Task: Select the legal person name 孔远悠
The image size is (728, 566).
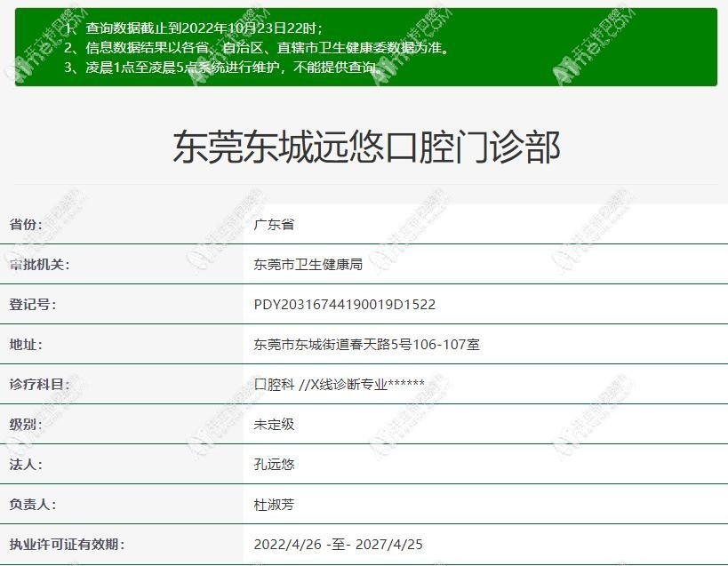Action: (274, 464)
